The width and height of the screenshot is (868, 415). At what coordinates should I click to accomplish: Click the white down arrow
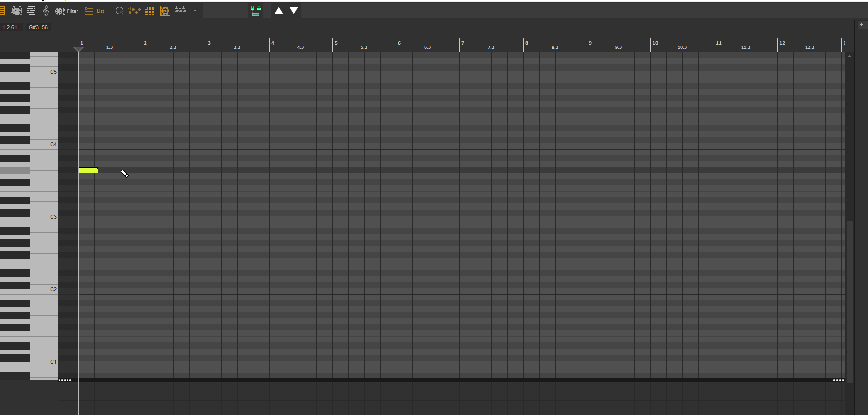294,11
